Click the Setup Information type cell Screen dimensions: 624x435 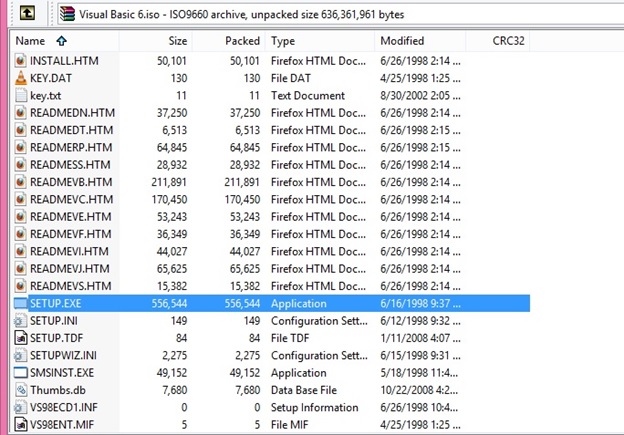click(315, 407)
